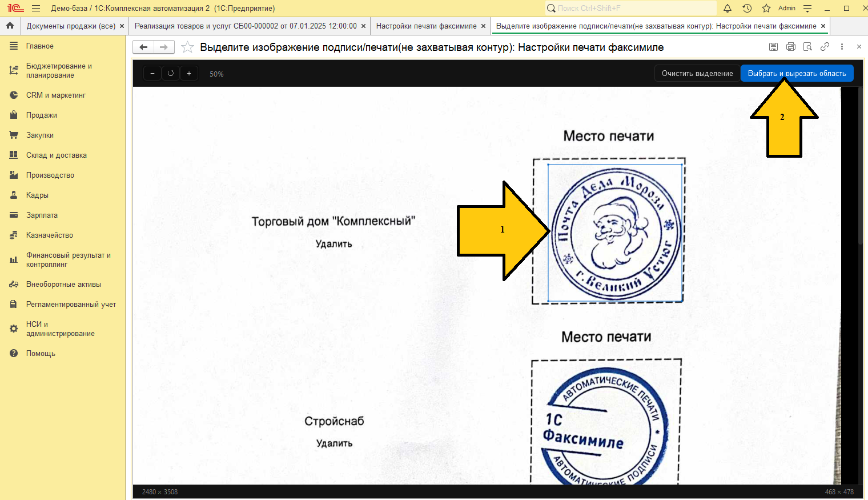Click the 50% zoom level indicator
The image size is (868, 500).
(216, 74)
